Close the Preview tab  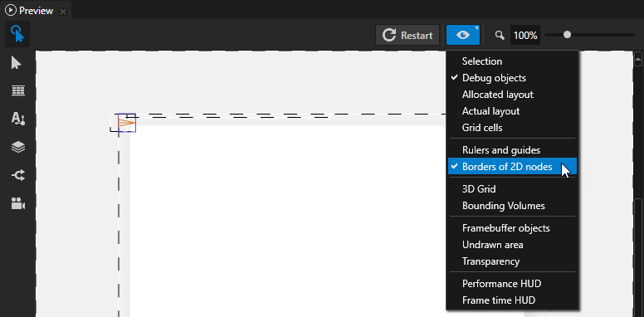(x=63, y=11)
